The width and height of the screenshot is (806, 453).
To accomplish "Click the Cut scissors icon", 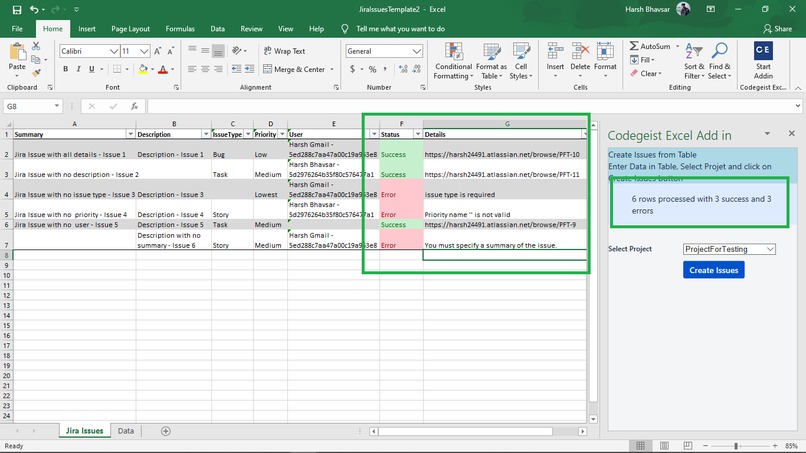I will 36,47.
